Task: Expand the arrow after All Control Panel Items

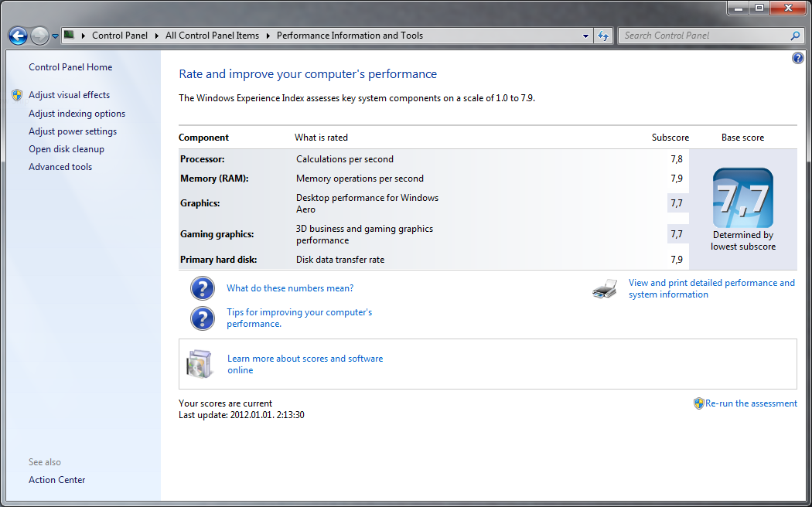Action: point(268,36)
